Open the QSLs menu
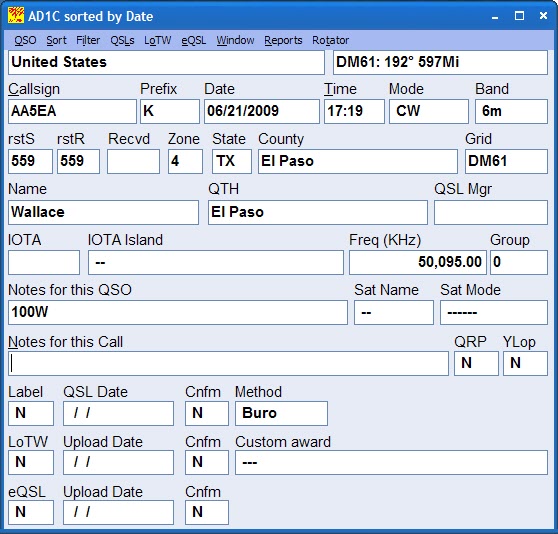 [122, 40]
